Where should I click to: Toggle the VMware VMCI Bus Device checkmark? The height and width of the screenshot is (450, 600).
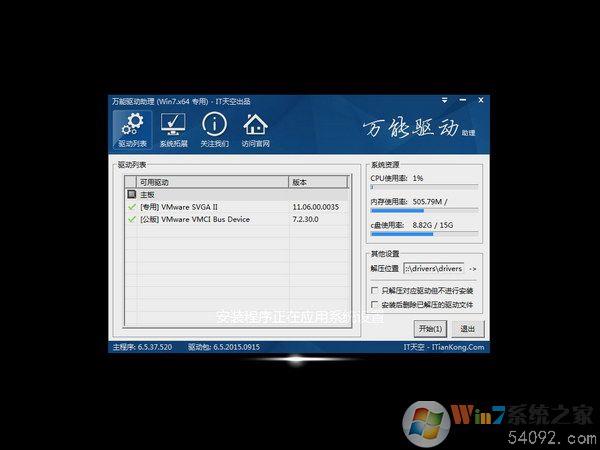(132, 219)
